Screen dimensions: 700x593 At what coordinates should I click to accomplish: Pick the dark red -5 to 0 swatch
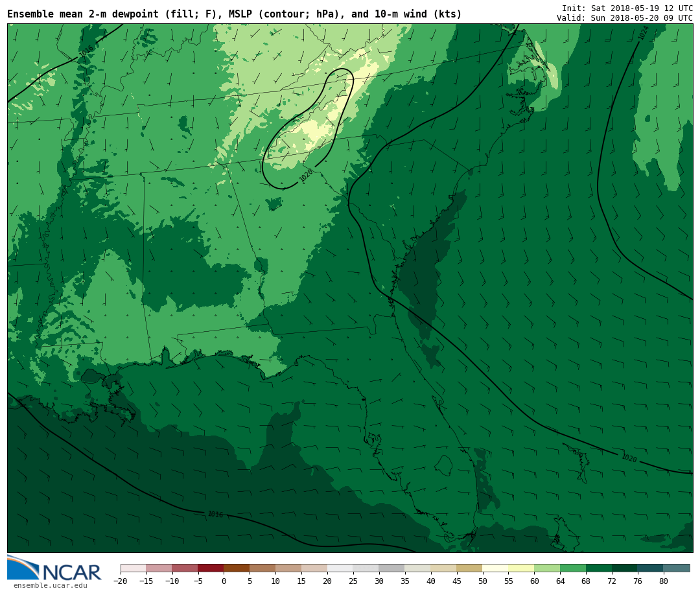tap(211, 568)
